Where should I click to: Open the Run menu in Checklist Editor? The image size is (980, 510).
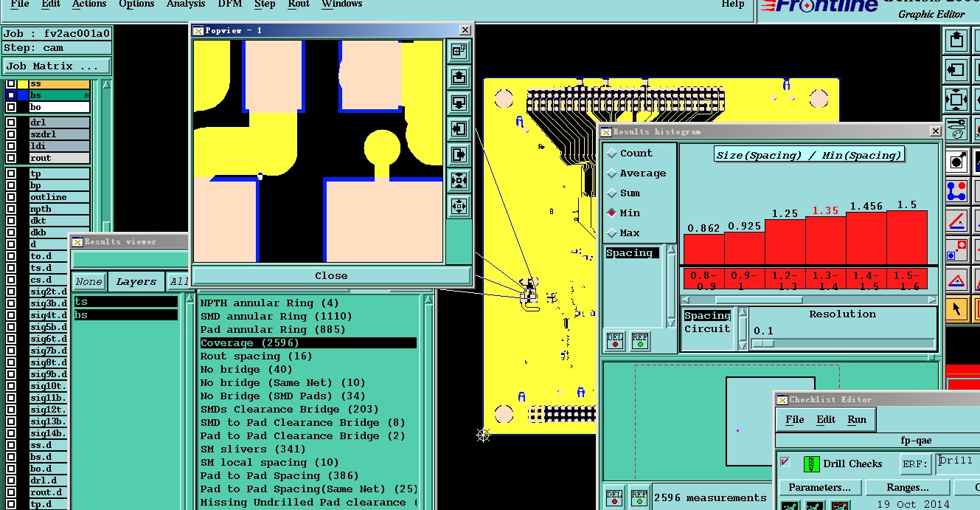(857, 419)
